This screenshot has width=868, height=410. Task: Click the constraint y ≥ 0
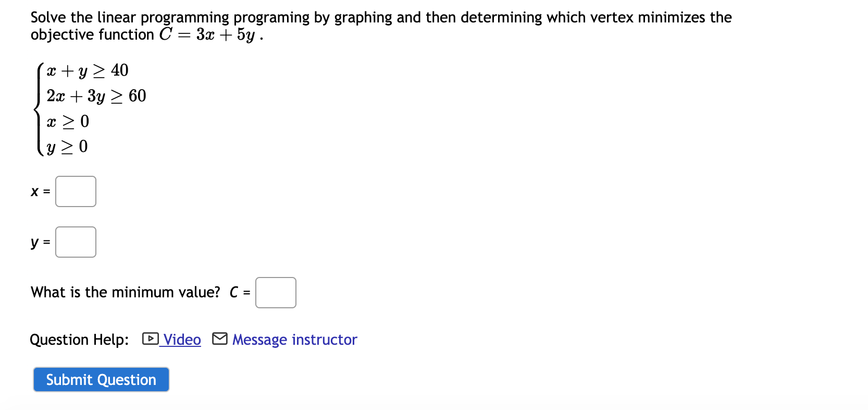click(x=67, y=147)
